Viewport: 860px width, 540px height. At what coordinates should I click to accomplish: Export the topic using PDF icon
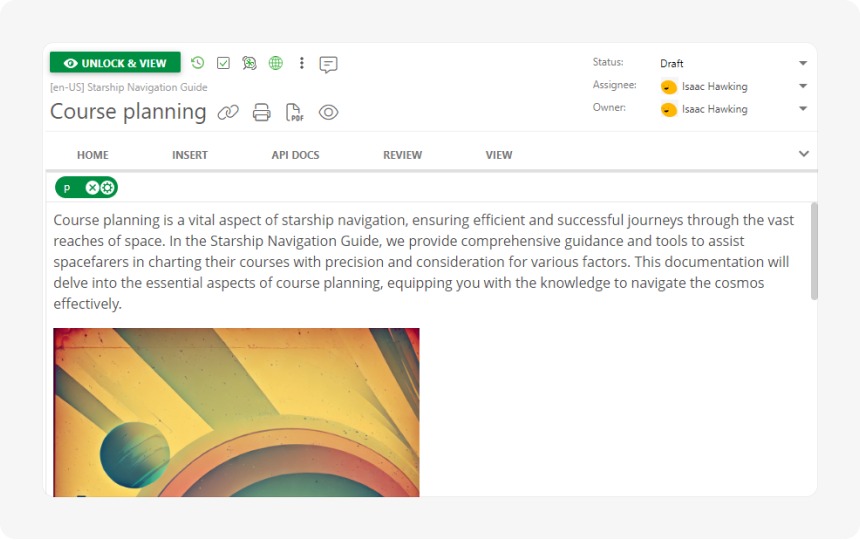(x=294, y=112)
